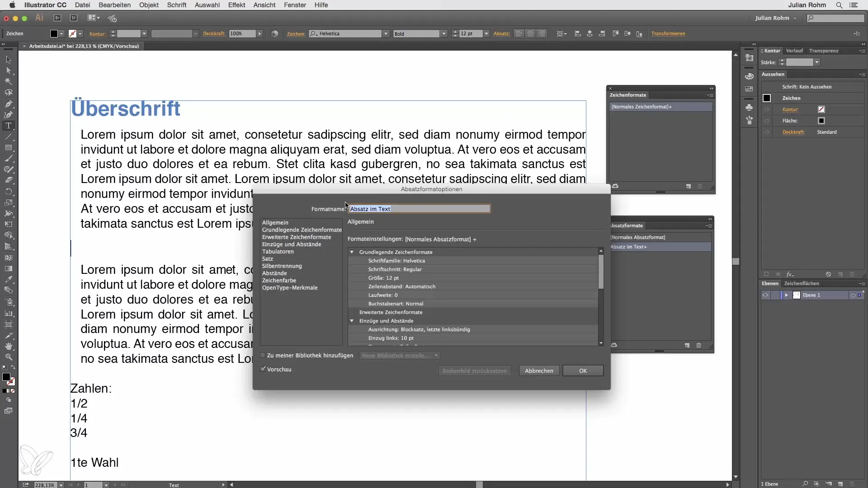Delete style in Absatzformate panel trash icon
Image resolution: width=868 pixels, height=488 pixels.
coord(699,345)
